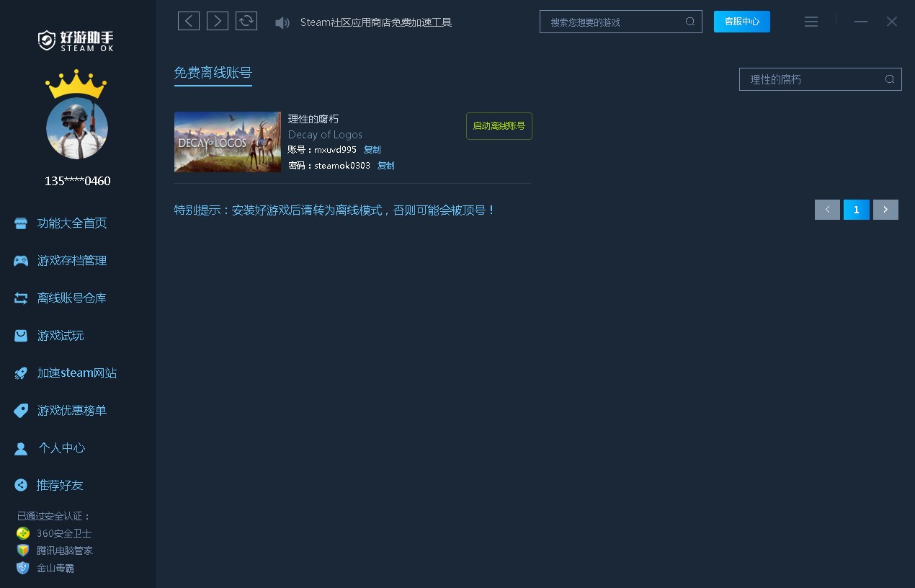
Task: Open 个人中心 in the sidebar
Action: click(x=62, y=448)
